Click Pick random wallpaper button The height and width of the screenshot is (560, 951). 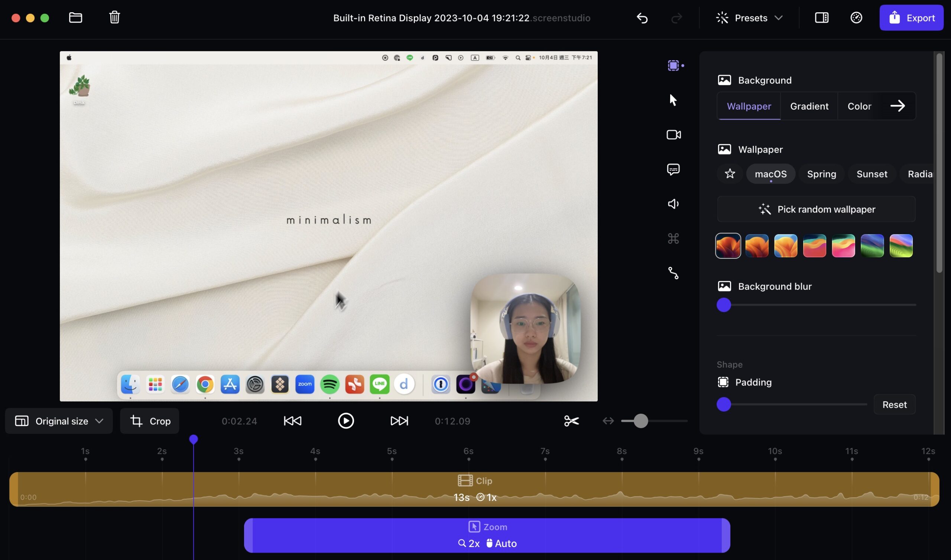[816, 209]
